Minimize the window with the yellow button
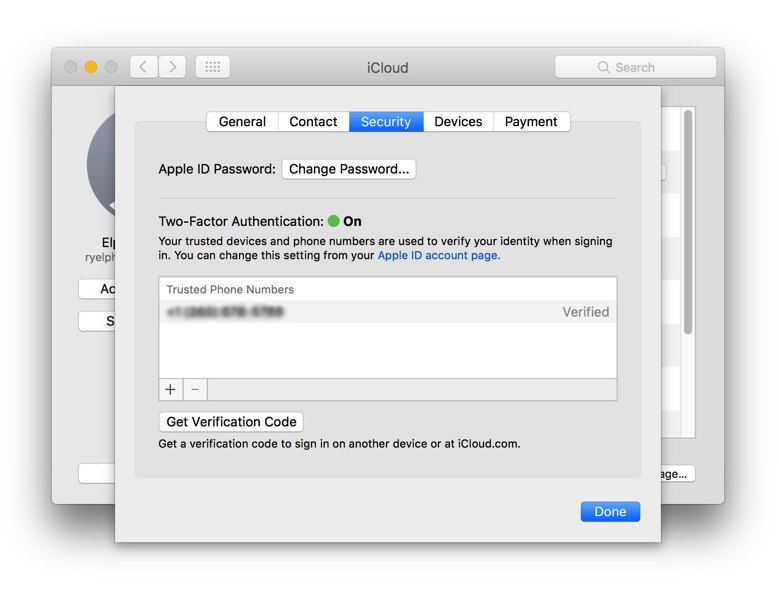780x602 pixels. coord(90,67)
